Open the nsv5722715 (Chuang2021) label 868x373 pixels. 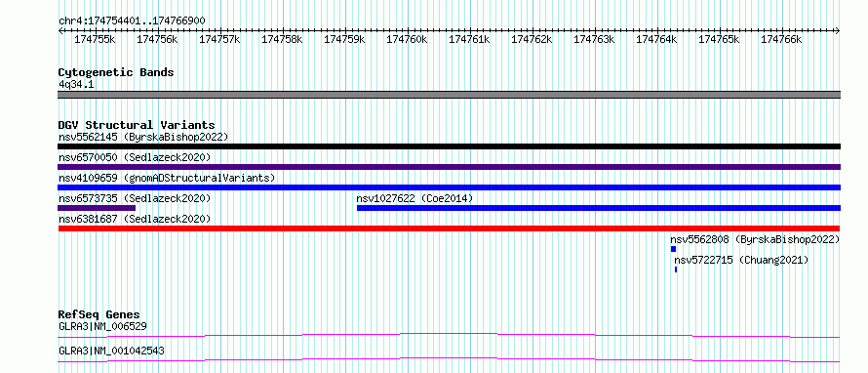(741, 260)
